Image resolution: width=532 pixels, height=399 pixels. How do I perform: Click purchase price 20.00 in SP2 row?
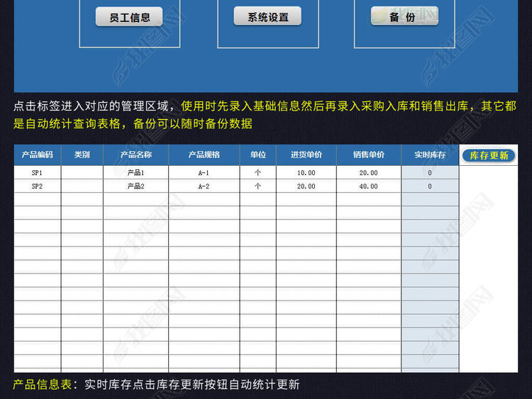[x=306, y=186]
